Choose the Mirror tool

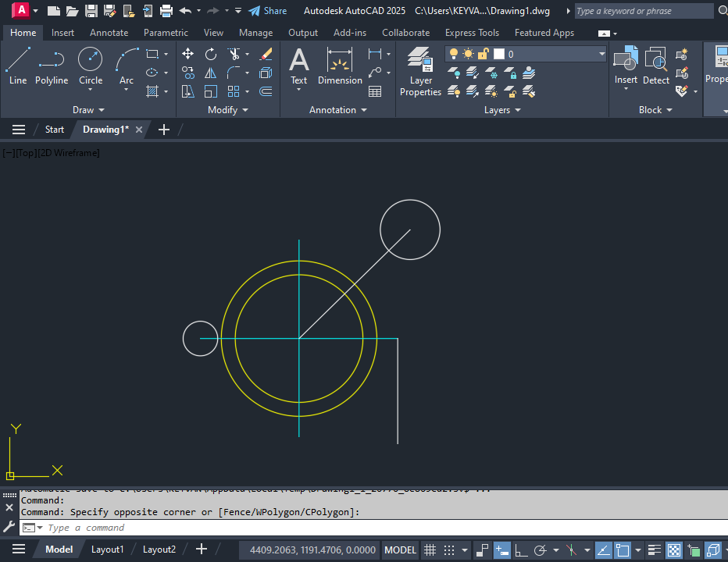(211, 73)
